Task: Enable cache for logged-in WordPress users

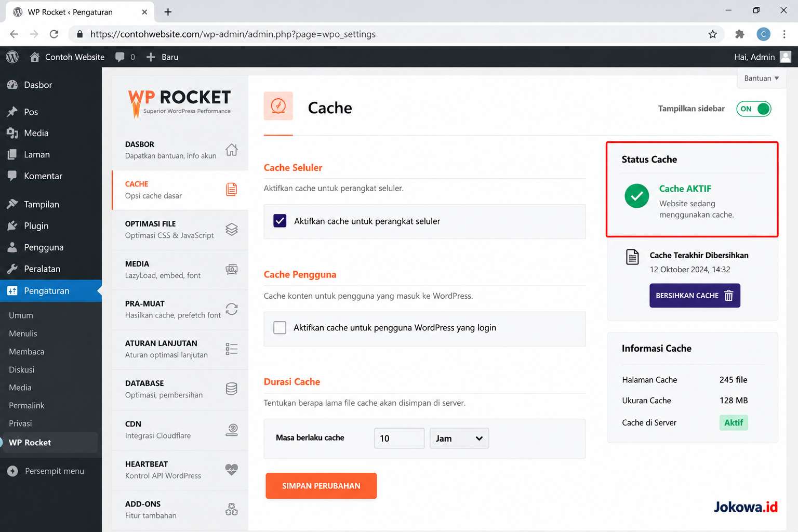Action: tap(280, 328)
